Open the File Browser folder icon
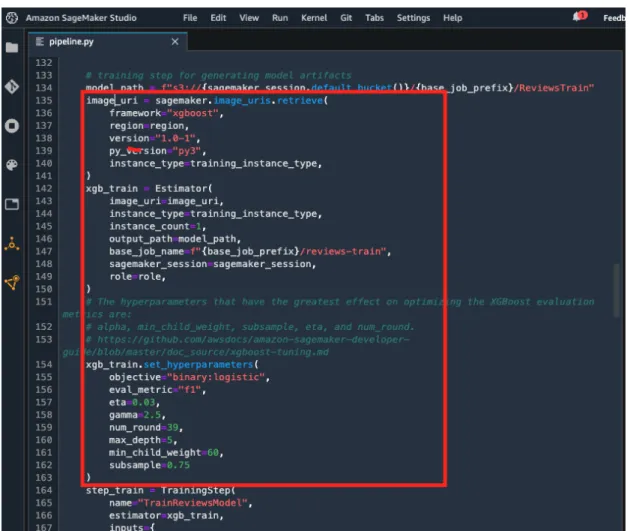The width and height of the screenshot is (630, 531). coord(12,47)
